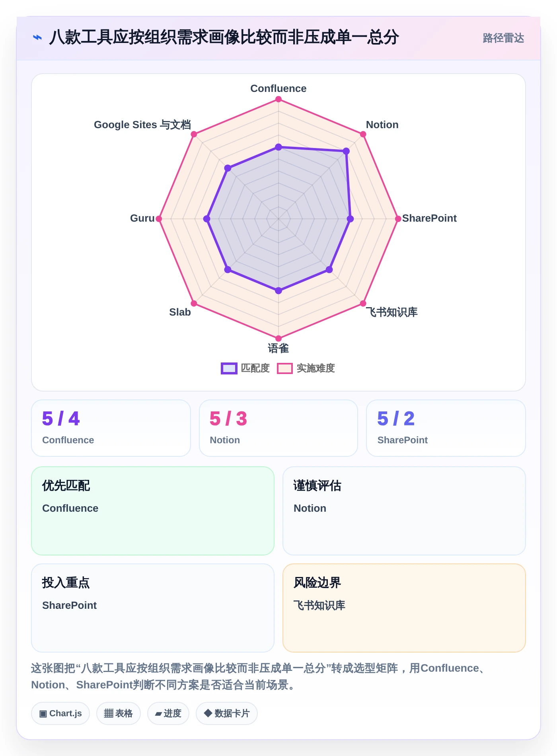This screenshot has width=557, height=756.
Task: Click the 优先匹配 Confluence green card
Action: click(153, 511)
